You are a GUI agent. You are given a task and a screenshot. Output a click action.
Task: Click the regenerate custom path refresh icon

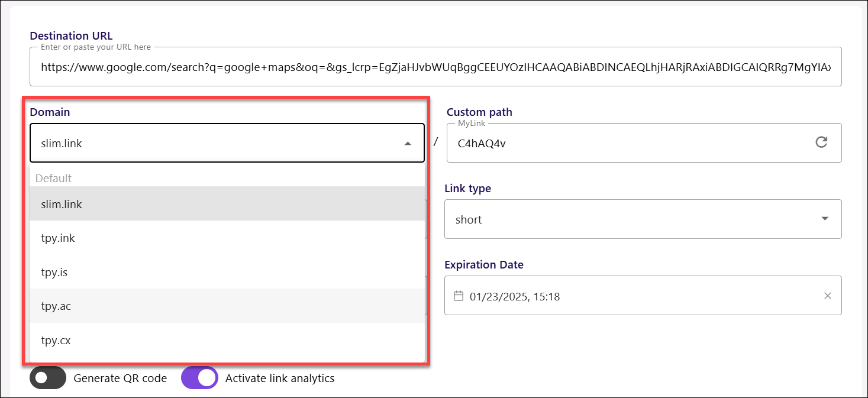point(821,142)
